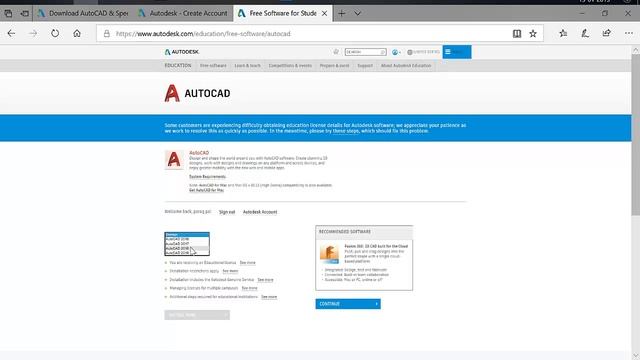This screenshot has width=640, height=360.
Task: See more about Autodesk Genuine Service
Action: 265,280
